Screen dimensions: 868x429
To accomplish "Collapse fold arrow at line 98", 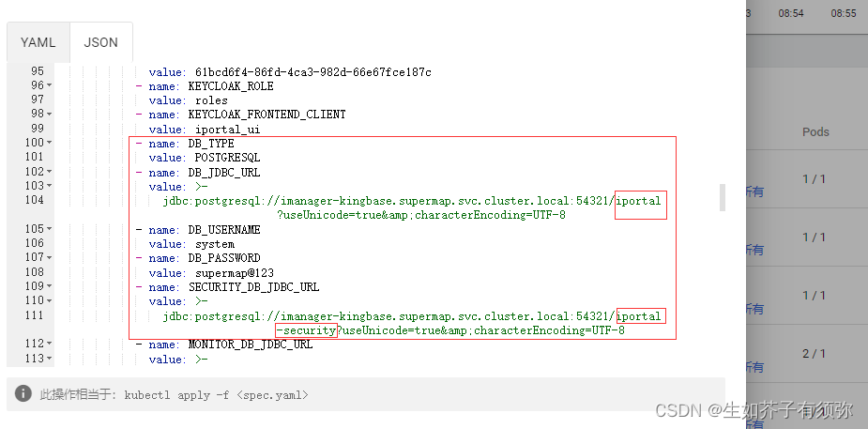I will [50, 114].
